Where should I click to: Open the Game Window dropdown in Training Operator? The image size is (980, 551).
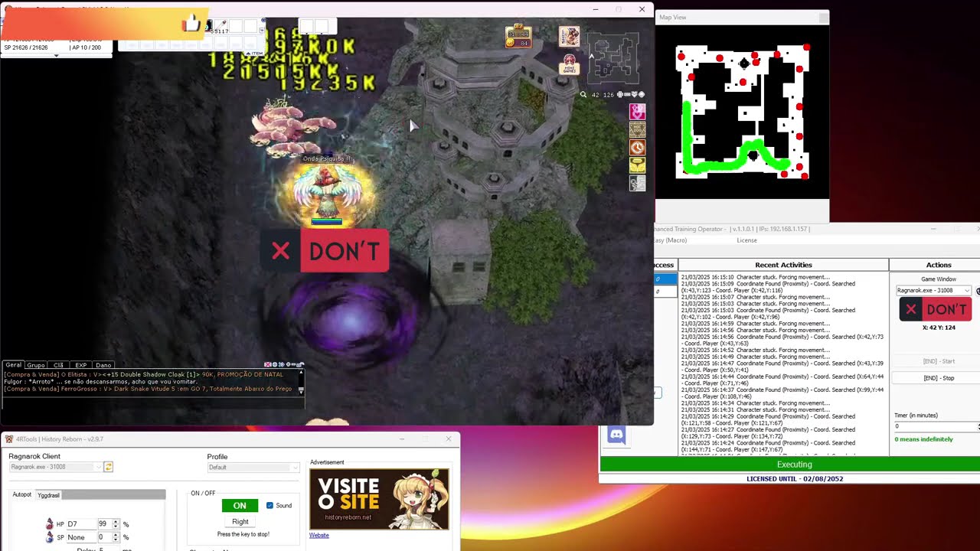click(934, 291)
